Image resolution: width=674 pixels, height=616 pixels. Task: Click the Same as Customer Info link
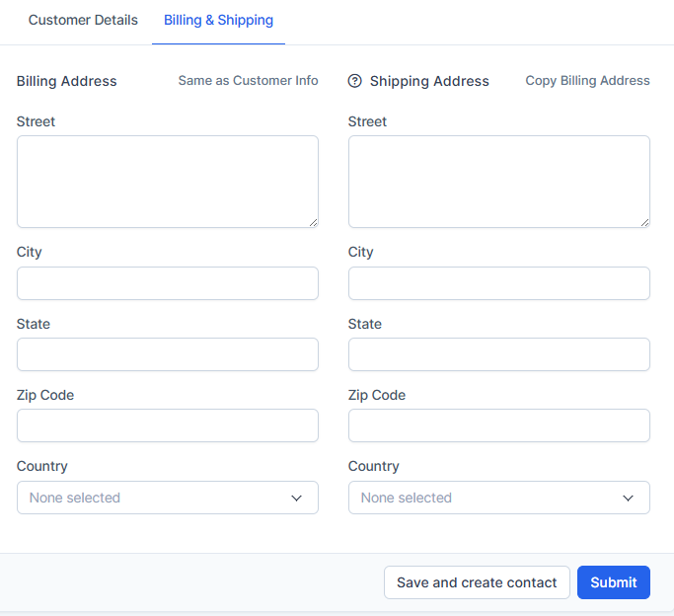point(248,81)
